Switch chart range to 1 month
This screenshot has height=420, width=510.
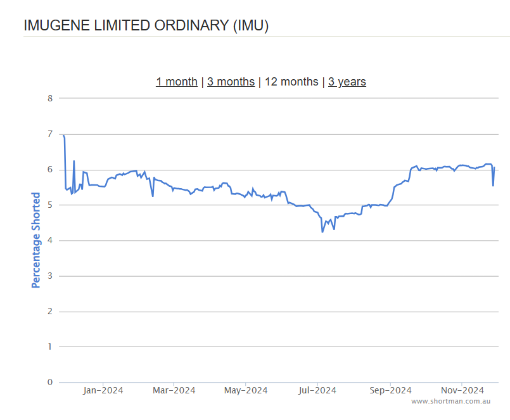pyautogui.click(x=177, y=82)
